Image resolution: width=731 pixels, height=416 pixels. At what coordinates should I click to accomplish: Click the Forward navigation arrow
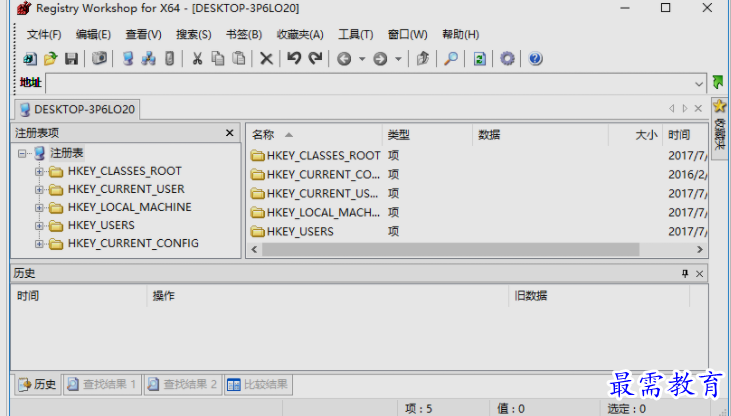coord(380,59)
